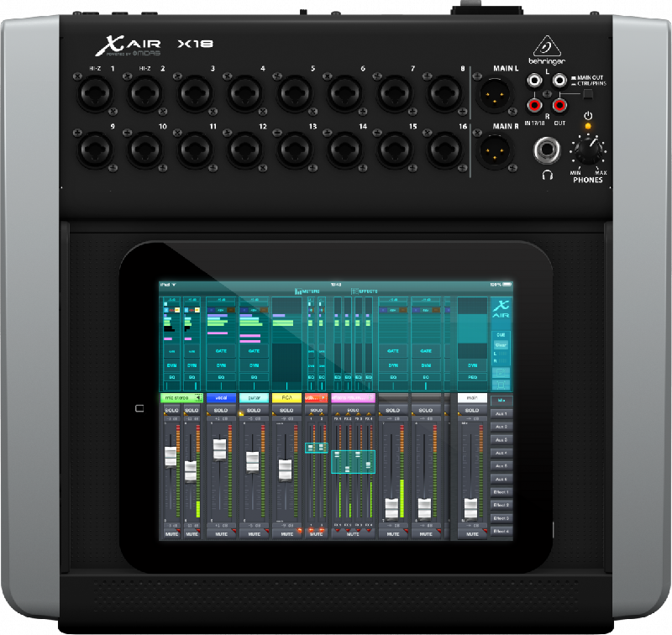The height and width of the screenshot is (635, 672).
Task: Solo the vocal channel
Action: tap(221, 410)
